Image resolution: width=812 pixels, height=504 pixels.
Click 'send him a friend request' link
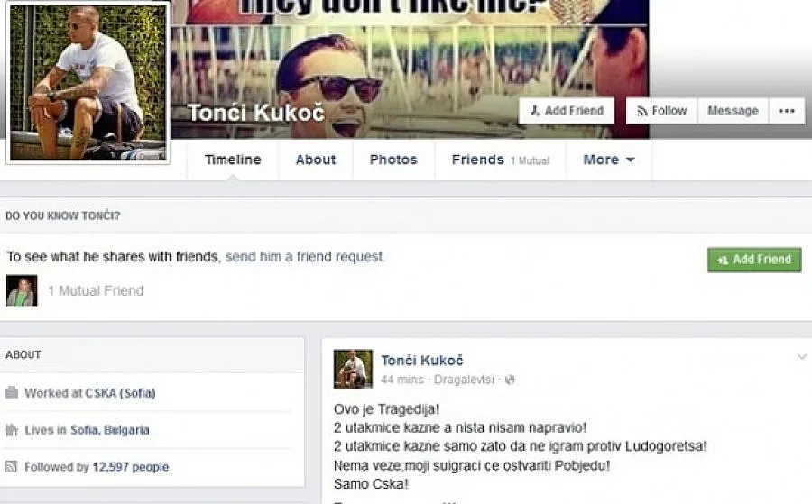(305, 257)
